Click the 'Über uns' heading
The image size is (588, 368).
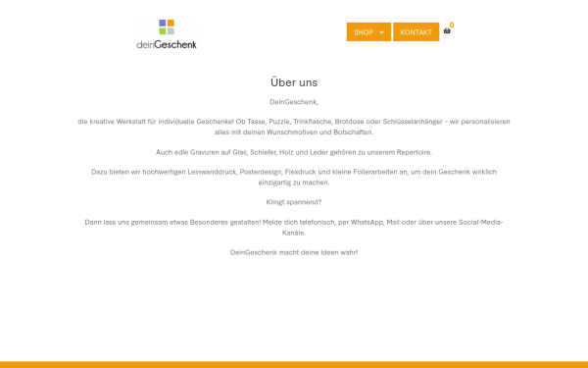tap(294, 82)
